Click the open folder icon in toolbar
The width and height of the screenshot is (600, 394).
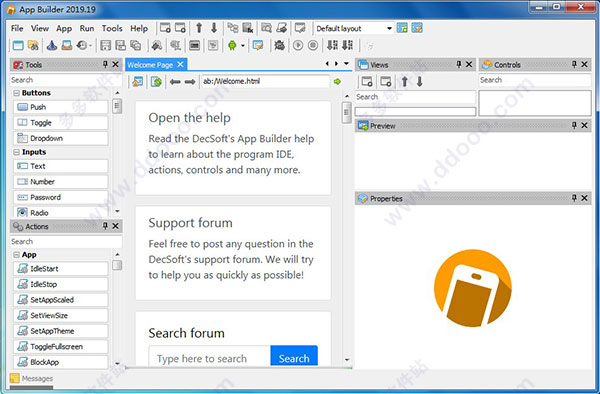point(33,46)
